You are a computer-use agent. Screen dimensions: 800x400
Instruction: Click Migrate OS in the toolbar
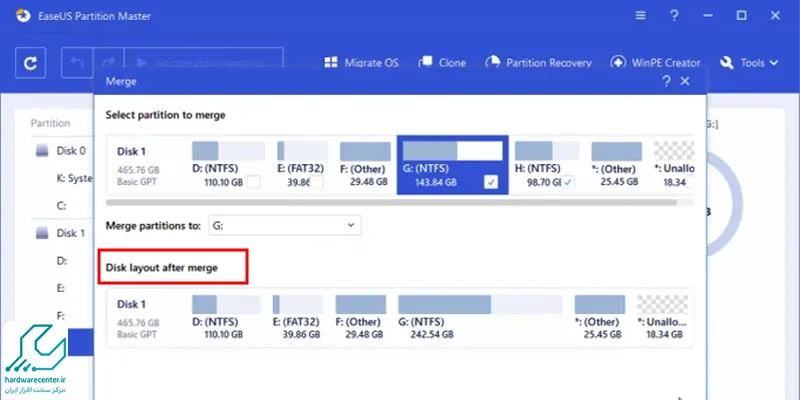[361, 63]
